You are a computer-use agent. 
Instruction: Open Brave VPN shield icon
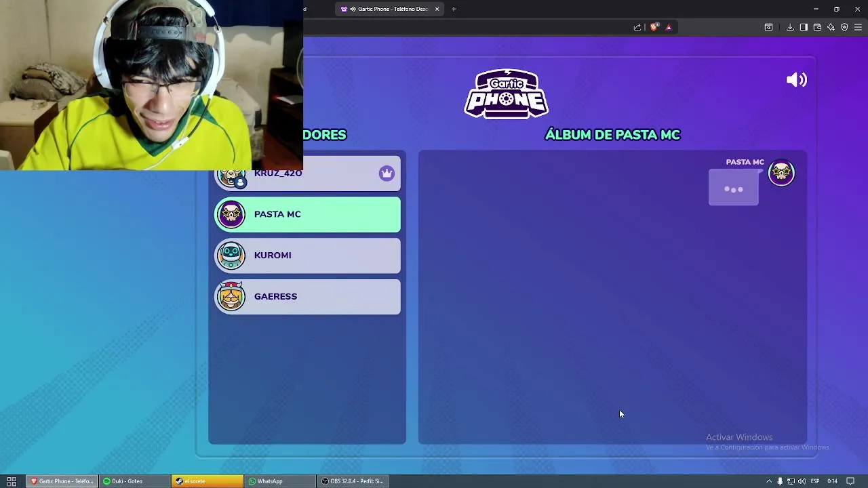pyautogui.click(x=844, y=27)
